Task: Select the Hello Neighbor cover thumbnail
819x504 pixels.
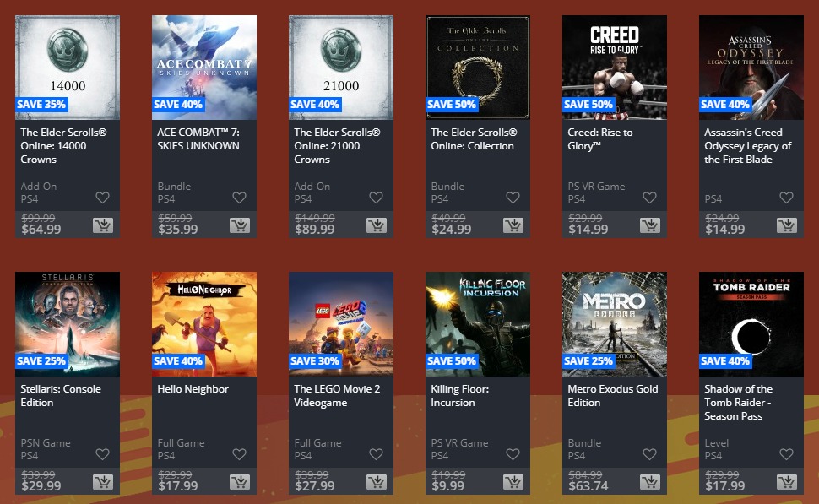Action: pyautogui.click(x=204, y=324)
